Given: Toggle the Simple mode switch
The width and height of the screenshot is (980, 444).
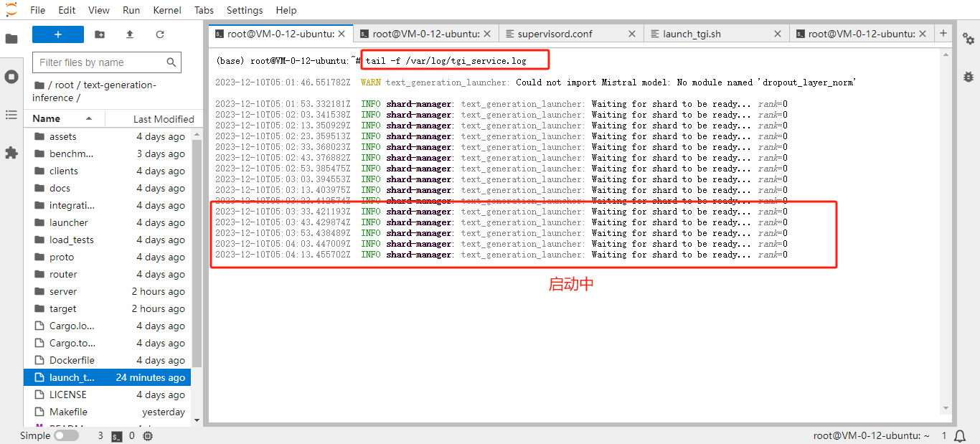Looking at the screenshot, I should 66,435.
